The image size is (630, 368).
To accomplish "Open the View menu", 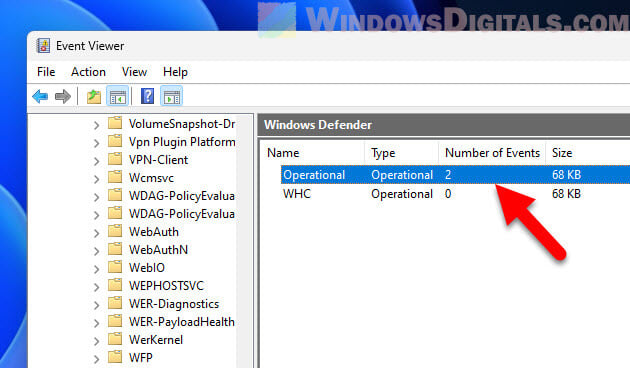I will [134, 72].
